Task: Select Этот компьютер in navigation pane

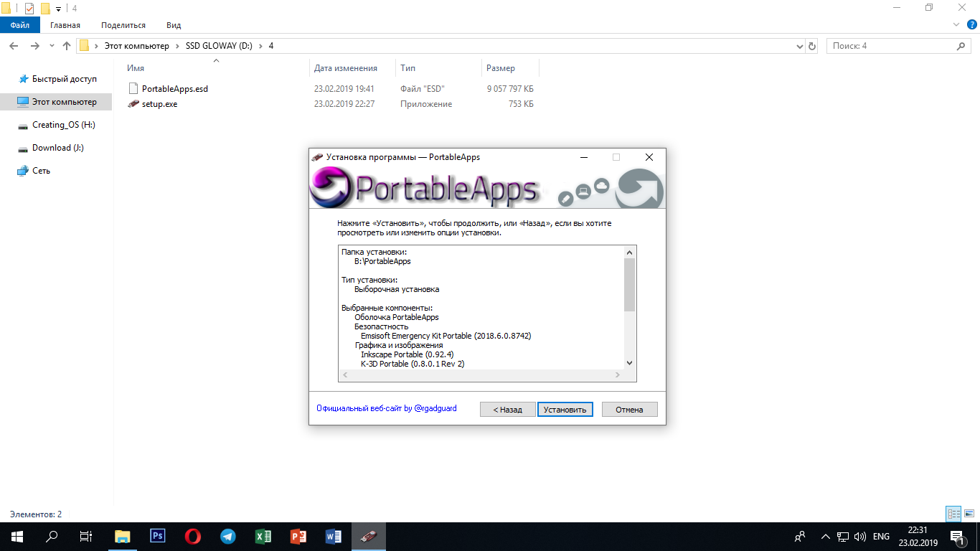Action: tap(57, 102)
